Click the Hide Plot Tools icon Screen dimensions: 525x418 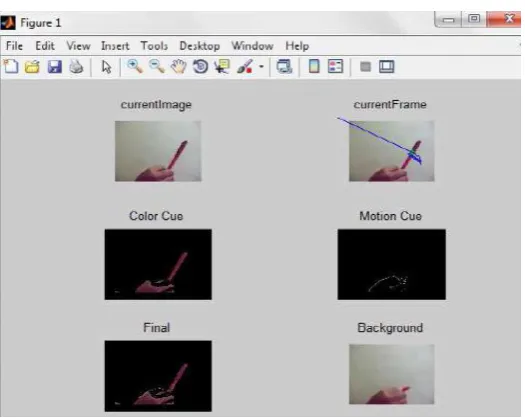365,67
